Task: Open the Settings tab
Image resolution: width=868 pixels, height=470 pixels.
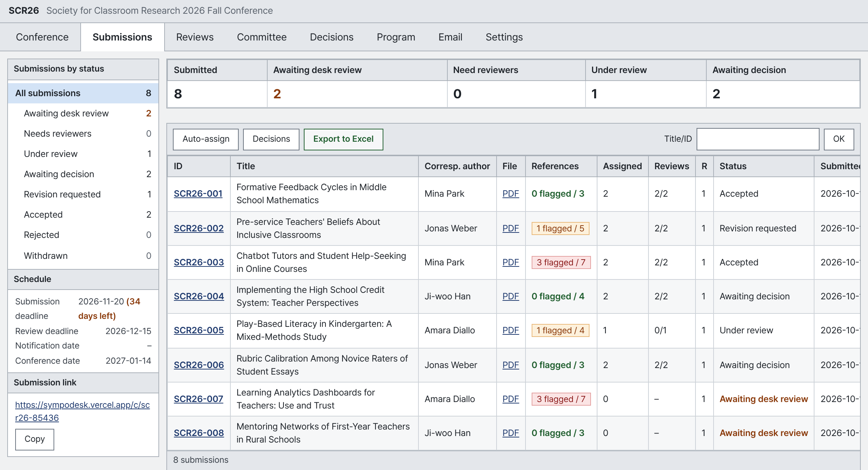Action: 504,37
